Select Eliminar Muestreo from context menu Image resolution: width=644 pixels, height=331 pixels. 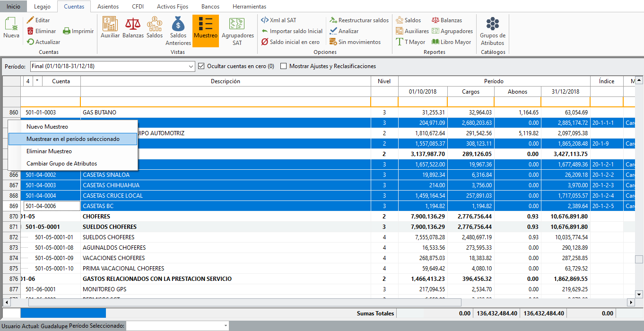[x=49, y=151]
